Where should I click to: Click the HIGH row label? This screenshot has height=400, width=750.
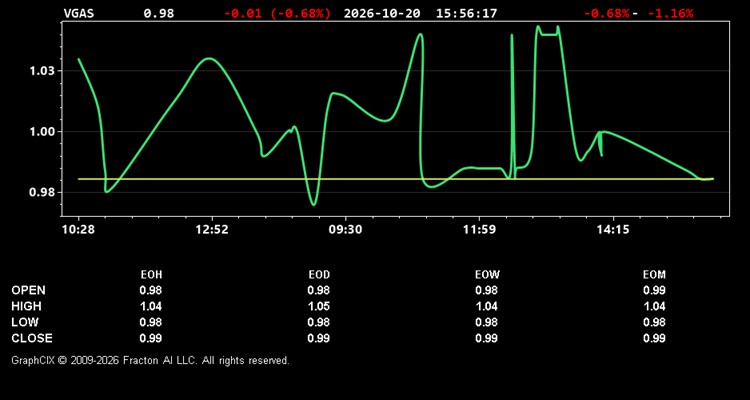coord(26,306)
